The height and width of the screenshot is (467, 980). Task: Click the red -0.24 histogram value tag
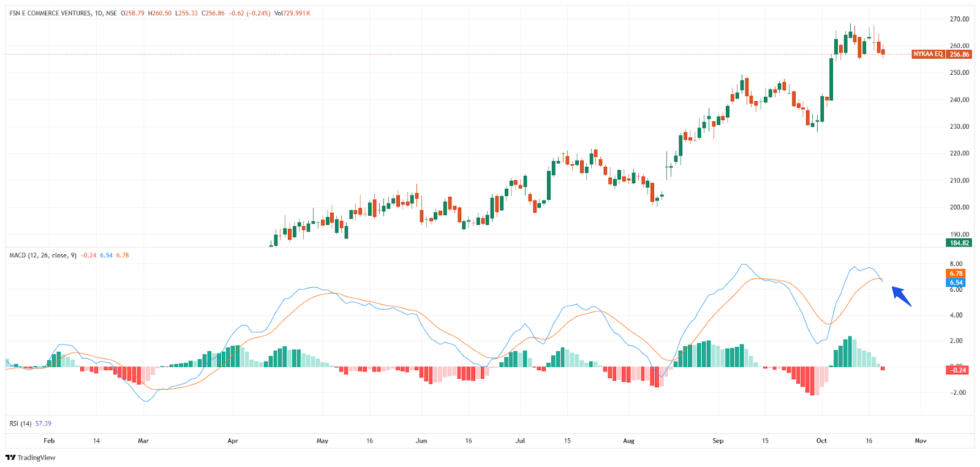click(x=957, y=370)
